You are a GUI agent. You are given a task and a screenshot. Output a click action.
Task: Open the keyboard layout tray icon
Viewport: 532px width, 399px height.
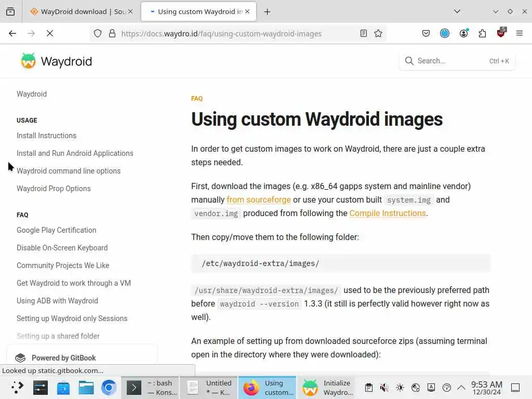click(431, 388)
